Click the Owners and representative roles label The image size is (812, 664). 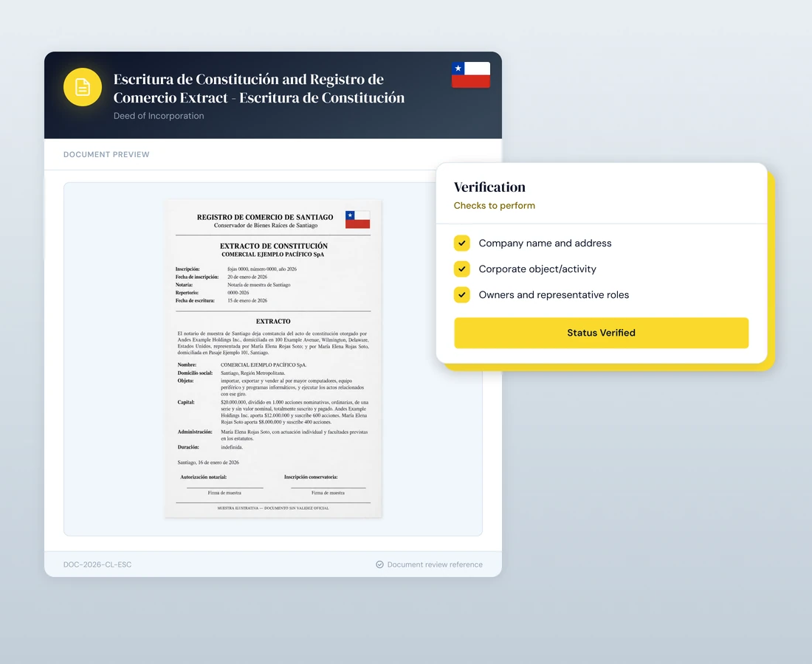(554, 294)
